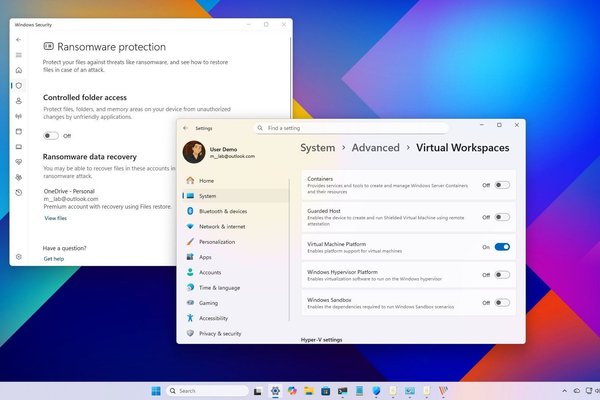
Task: Open Firewall & network protection icon
Action: (x=19, y=116)
